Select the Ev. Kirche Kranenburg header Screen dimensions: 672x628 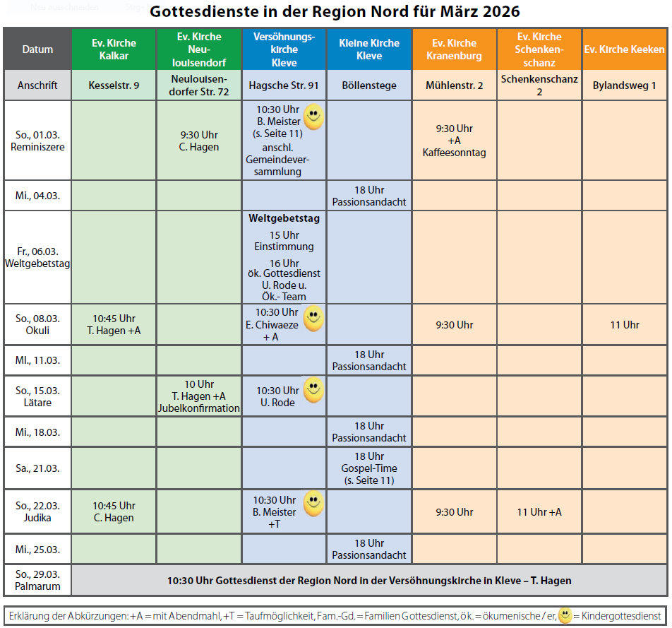pyautogui.click(x=454, y=49)
